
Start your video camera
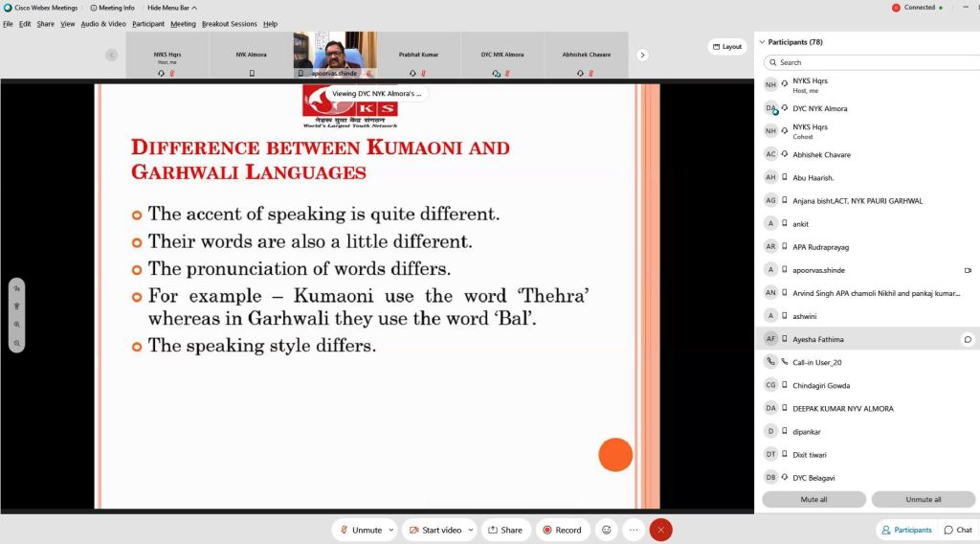coord(435,530)
